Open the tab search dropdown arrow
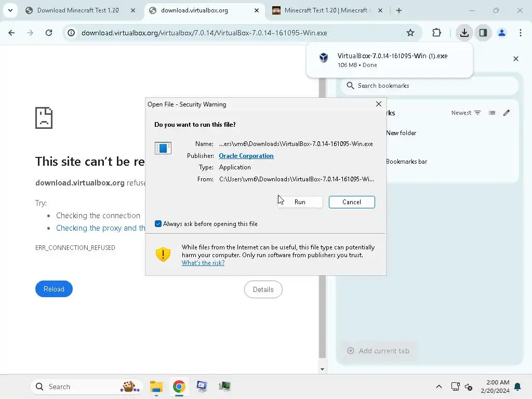Viewport: 532px width, 399px height. pyautogui.click(x=10, y=10)
